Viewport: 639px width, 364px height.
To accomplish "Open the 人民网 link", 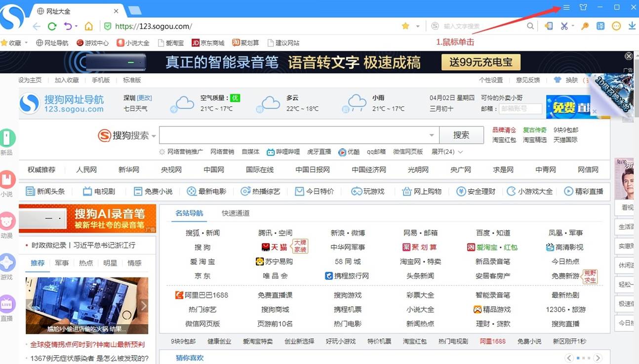I will click(86, 169).
